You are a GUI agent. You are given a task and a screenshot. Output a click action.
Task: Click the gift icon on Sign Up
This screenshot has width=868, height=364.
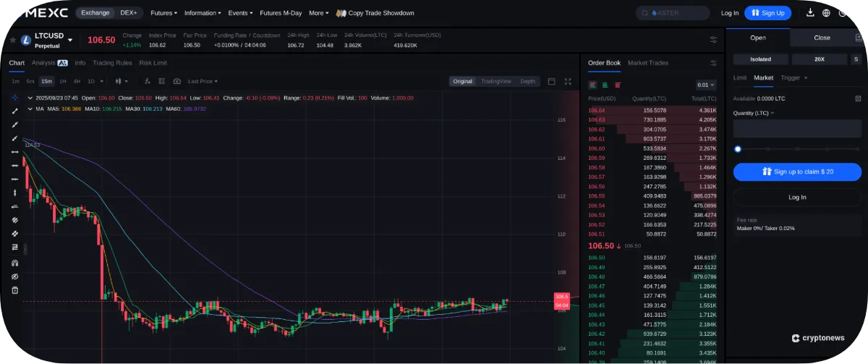754,13
